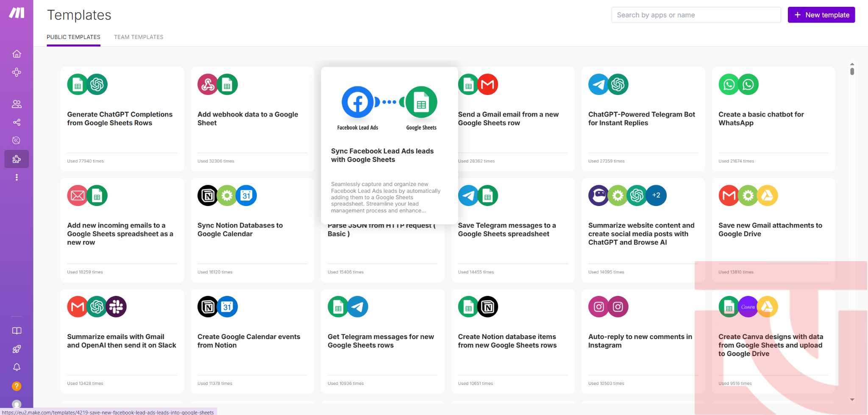Image resolution: width=868 pixels, height=415 pixels.
Task: Open Scenarios sidebar icon
Action: [x=17, y=72]
